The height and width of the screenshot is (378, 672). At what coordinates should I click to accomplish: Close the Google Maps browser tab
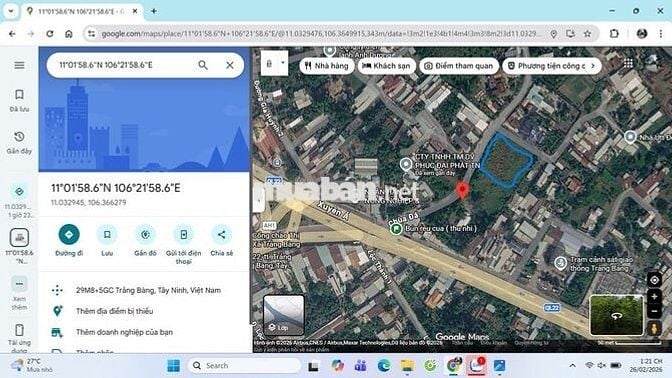tap(135, 11)
